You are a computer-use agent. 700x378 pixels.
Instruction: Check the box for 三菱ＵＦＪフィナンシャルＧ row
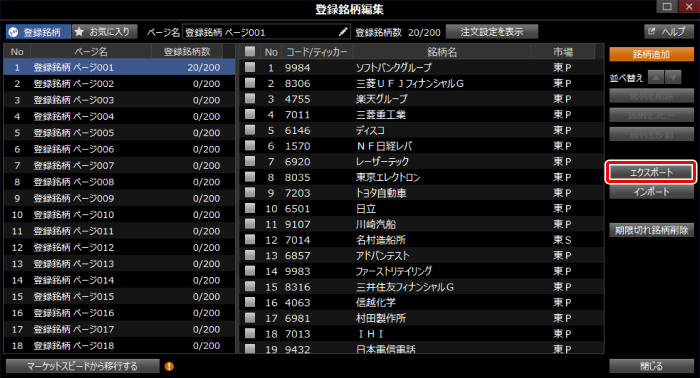250,83
